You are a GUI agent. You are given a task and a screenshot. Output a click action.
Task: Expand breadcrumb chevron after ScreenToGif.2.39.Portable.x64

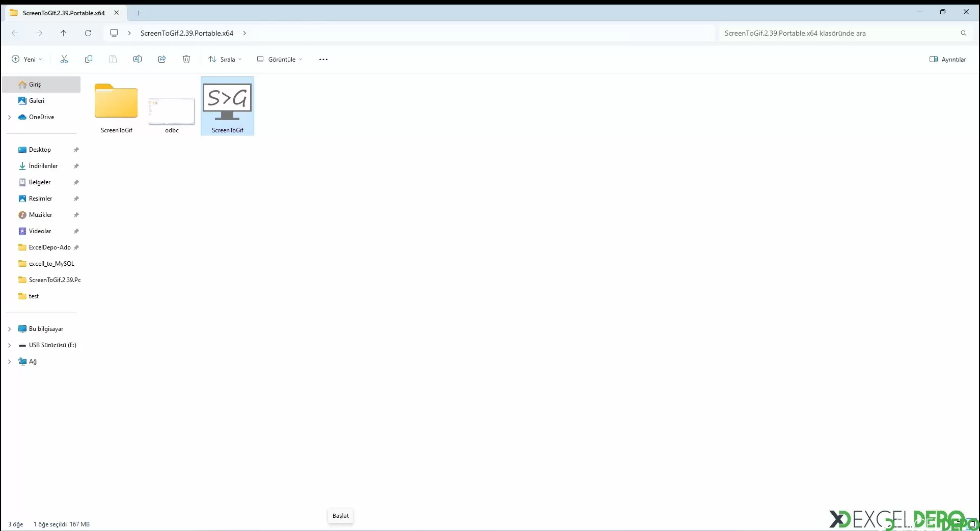[x=244, y=33]
